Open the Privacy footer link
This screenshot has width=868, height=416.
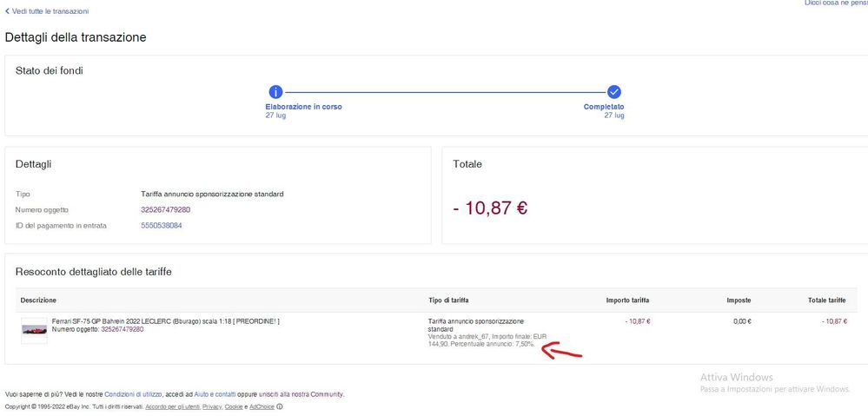pos(213,406)
